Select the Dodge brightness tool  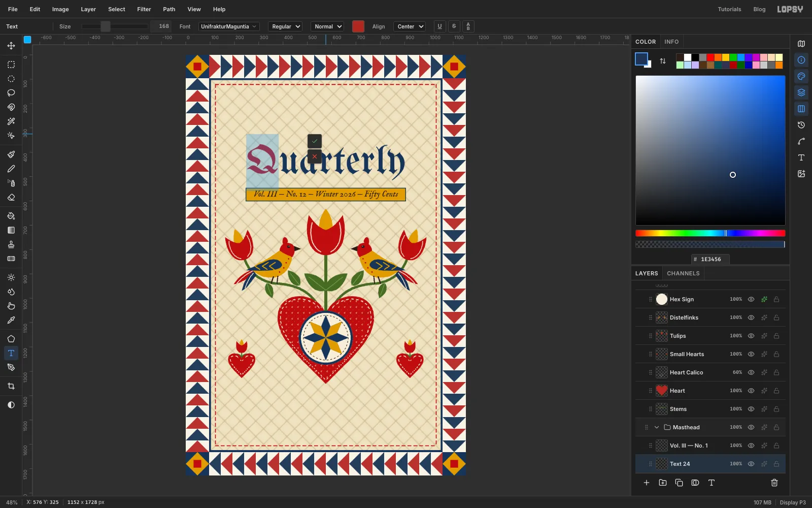pos(11,277)
